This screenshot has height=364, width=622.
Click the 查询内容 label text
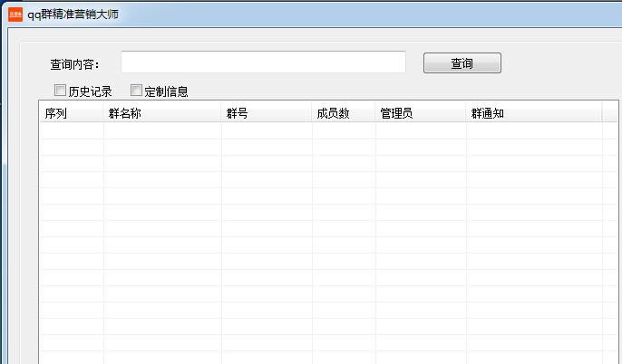coord(74,64)
